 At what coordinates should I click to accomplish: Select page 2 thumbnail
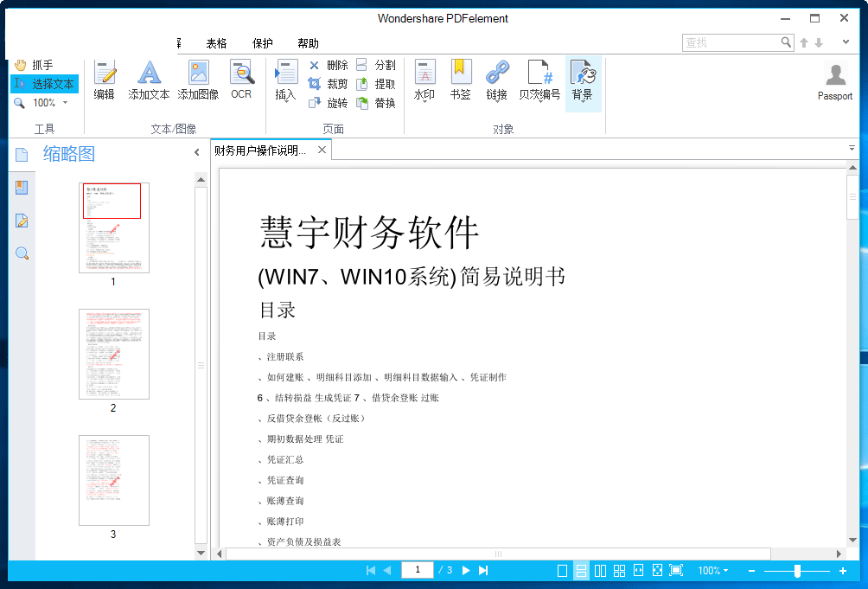click(113, 354)
